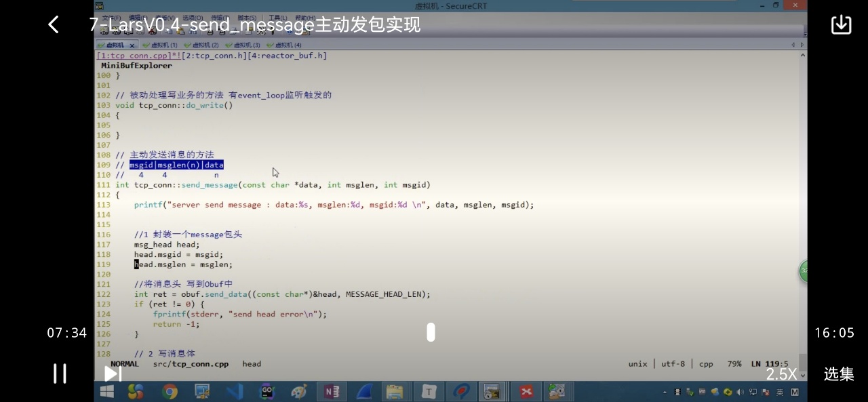Click the fprintf send head error line
This screenshot has width=868, height=402.
pos(239,314)
